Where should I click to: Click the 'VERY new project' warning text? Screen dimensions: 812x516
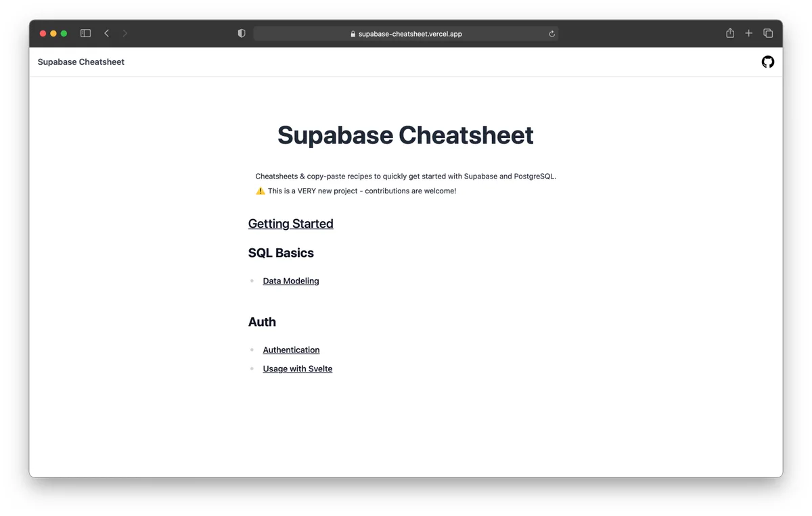click(x=356, y=191)
